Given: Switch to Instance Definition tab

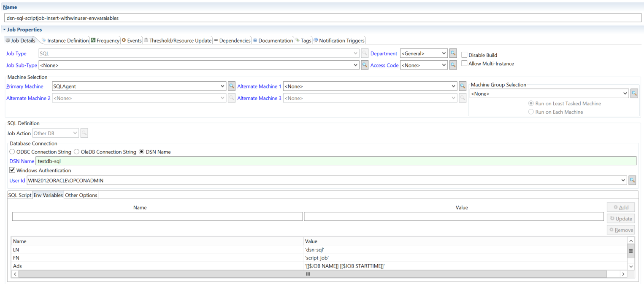Looking at the screenshot, I should click(65, 40).
